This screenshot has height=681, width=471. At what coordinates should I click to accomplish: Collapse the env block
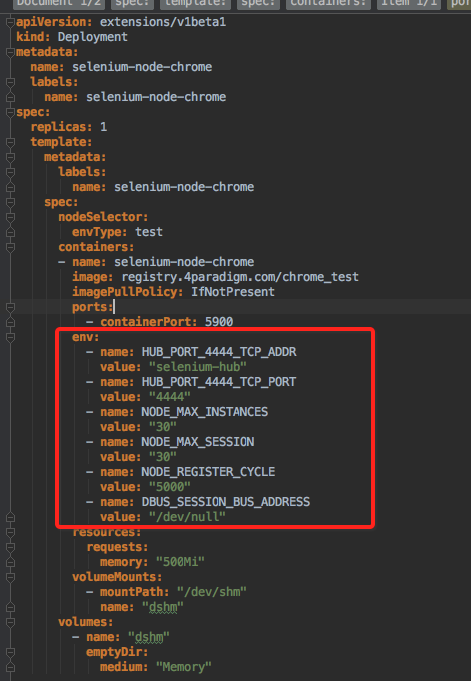pyautogui.click(x=10, y=337)
